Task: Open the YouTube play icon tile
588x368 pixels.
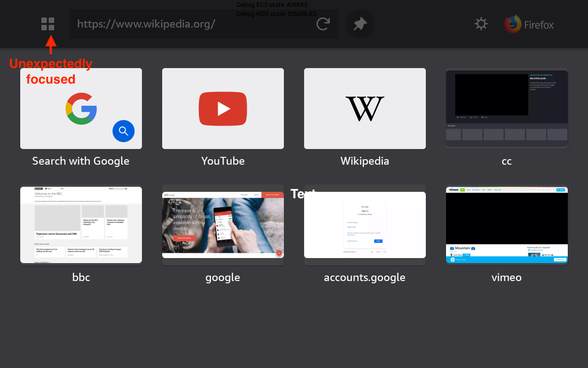Action: (223, 109)
